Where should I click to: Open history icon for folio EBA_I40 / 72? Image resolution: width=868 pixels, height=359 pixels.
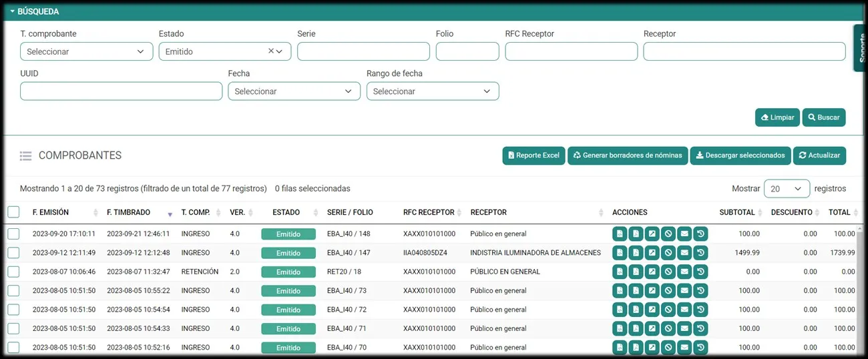(700, 310)
